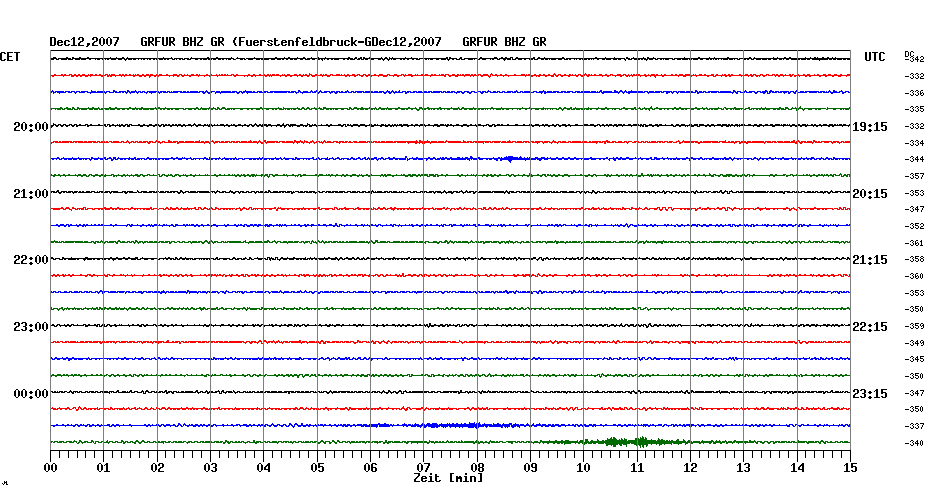Image resolution: width=930 pixels, height=494 pixels.
Task: Click the 13 minute axis tick label
Action: pyautogui.click(x=744, y=468)
